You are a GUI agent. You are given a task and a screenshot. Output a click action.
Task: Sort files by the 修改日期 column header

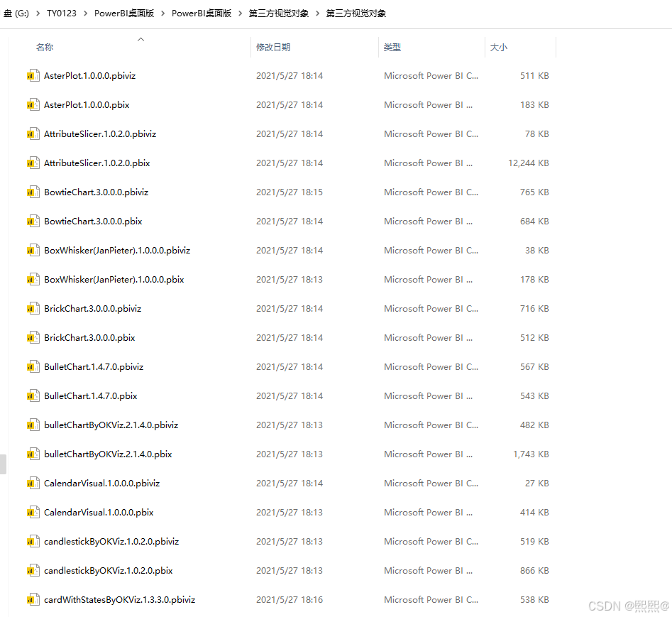pos(273,47)
